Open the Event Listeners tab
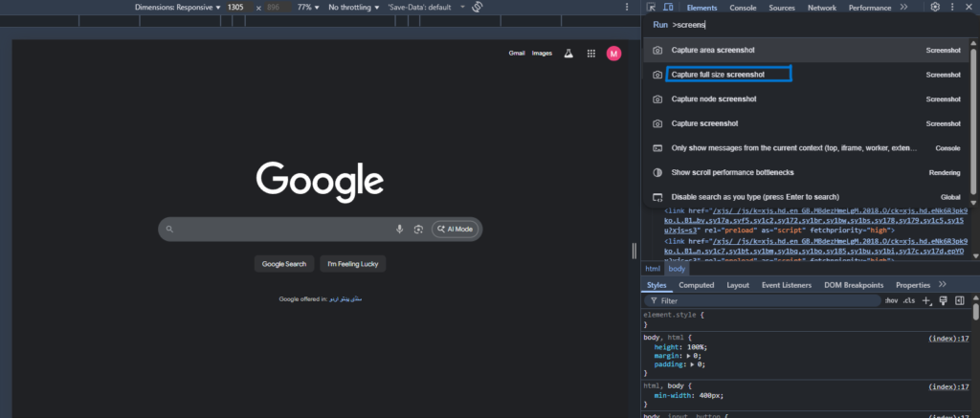 pos(787,285)
